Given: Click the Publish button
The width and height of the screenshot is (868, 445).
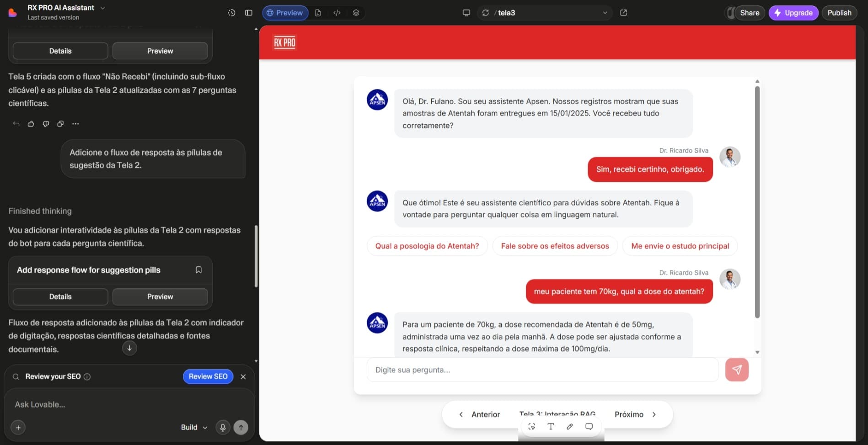Looking at the screenshot, I should [x=839, y=13].
